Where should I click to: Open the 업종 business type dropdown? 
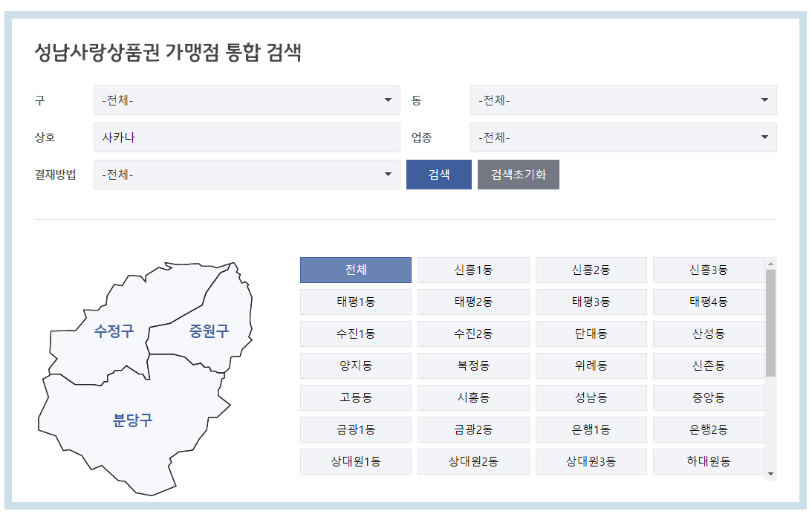click(x=623, y=137)
